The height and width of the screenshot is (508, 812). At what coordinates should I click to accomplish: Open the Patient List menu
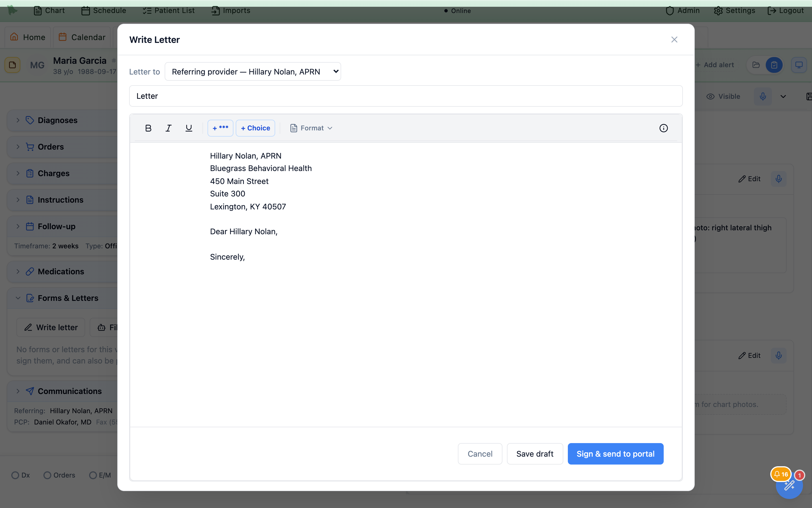168,10
